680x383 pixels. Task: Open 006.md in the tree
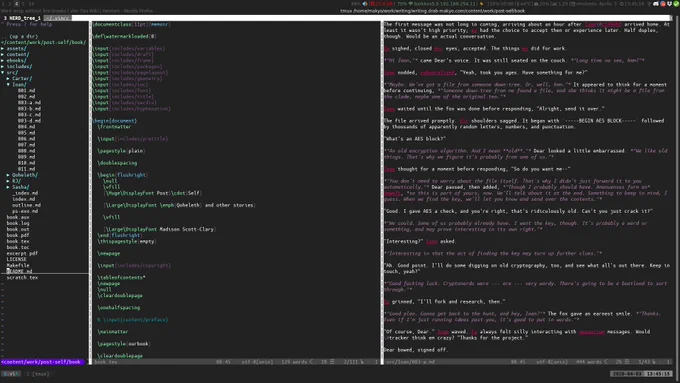(26, 139)
